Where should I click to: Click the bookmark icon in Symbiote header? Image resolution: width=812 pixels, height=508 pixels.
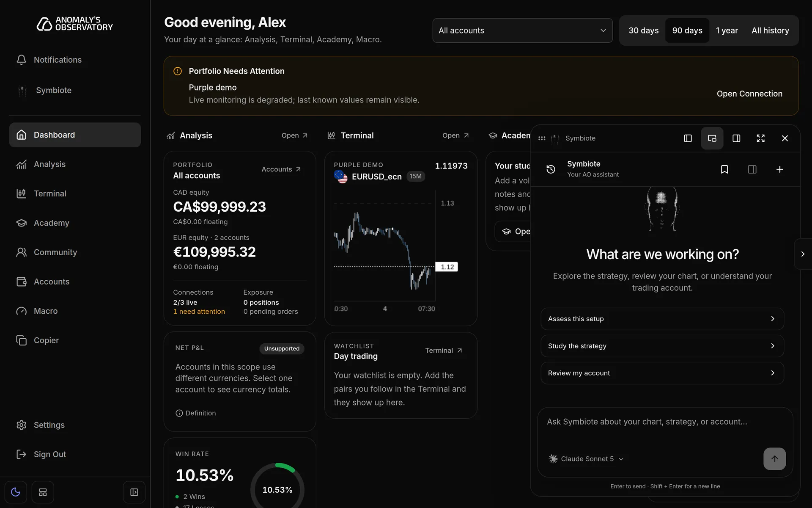point(724,169)
